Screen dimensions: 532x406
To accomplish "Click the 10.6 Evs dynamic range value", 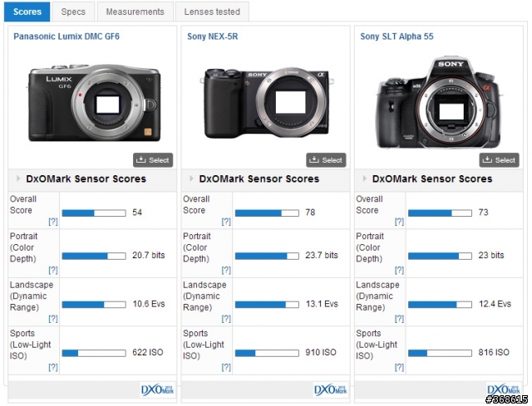I will (149, 304).
